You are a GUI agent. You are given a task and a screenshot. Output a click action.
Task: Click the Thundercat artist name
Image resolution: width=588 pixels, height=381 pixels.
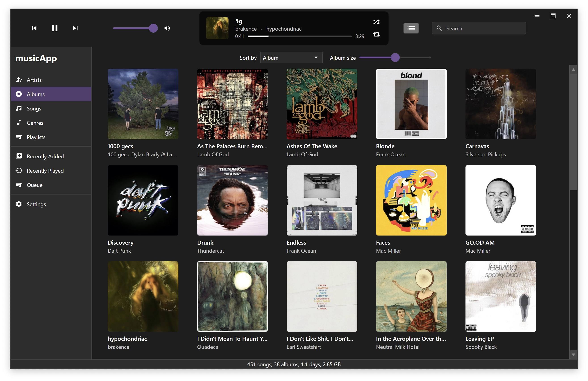pos(210,251)
